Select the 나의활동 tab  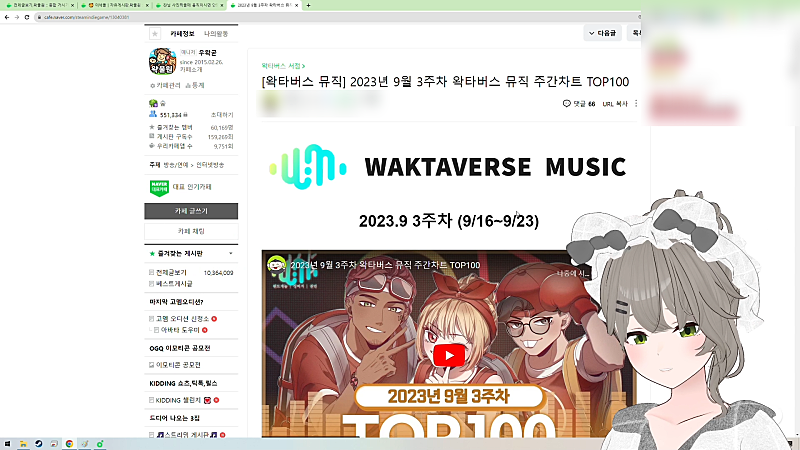[216, 34]
